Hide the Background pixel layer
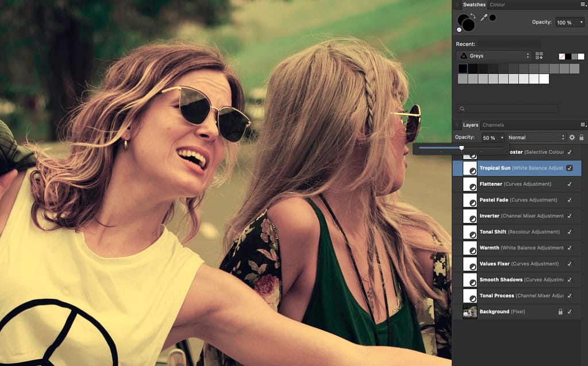Image resolution: width=588 pixels, height=366 pixels. coord(570,311)
